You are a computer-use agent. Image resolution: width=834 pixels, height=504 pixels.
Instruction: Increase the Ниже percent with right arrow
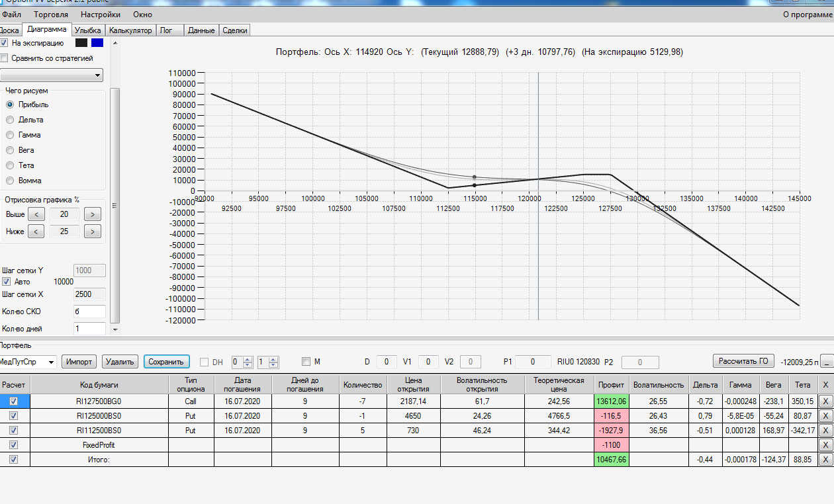click(93, 231)
